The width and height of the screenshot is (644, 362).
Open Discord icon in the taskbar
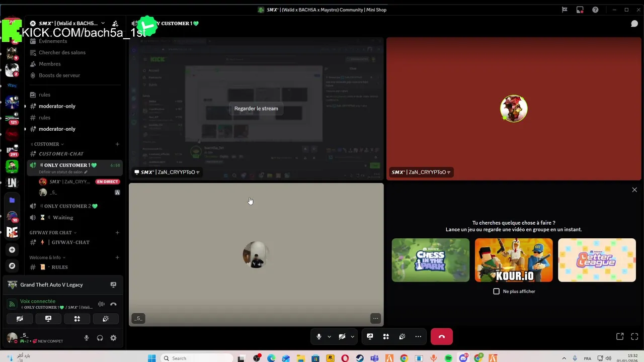tap(463, 358)
